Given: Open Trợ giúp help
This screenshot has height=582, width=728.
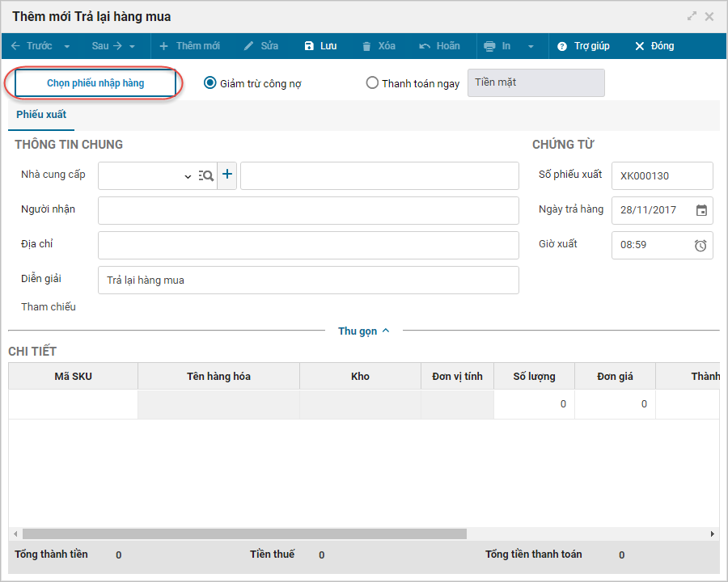Looking at the screenshot, I should [583, 46].
